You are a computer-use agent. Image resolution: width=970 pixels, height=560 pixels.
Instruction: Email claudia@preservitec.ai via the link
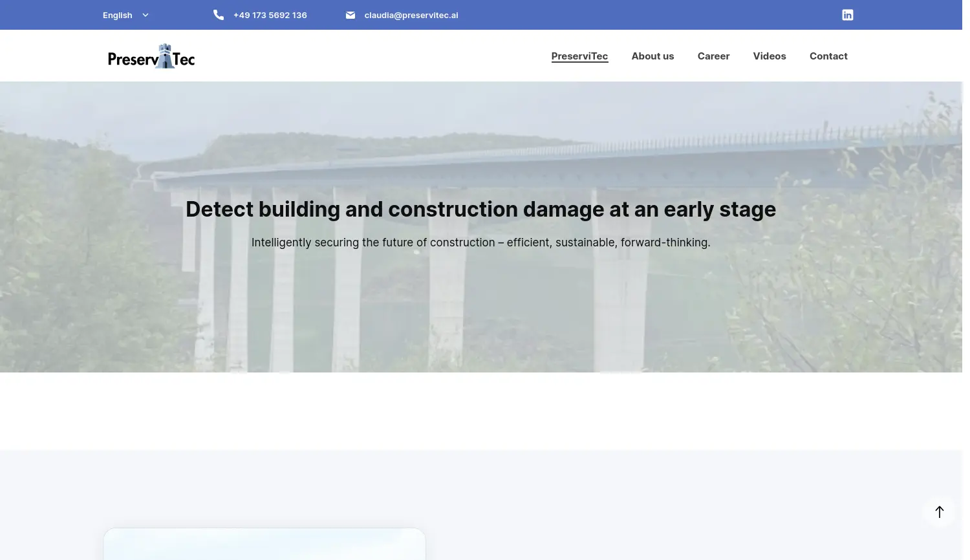411,15
